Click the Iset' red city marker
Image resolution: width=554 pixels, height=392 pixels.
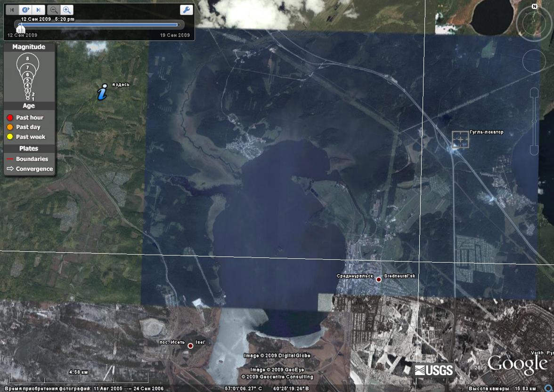[x=190, y=346]
